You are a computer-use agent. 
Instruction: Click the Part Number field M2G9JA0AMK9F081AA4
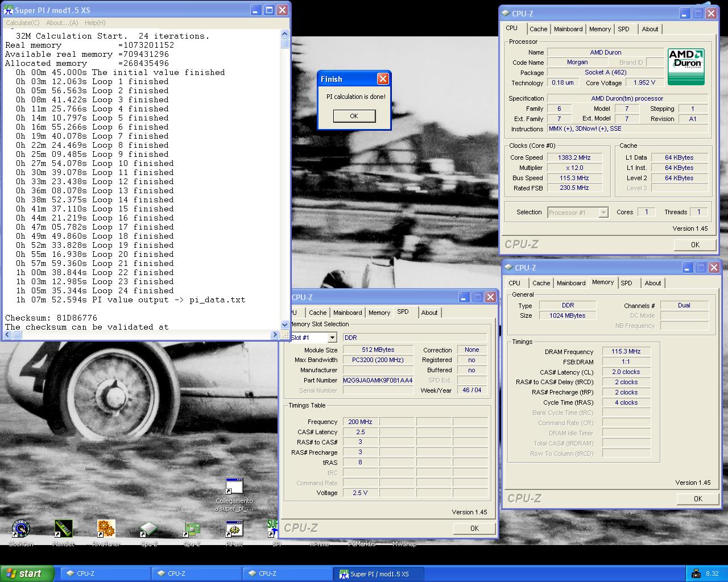pyautogui.click(x=378, y=380)
